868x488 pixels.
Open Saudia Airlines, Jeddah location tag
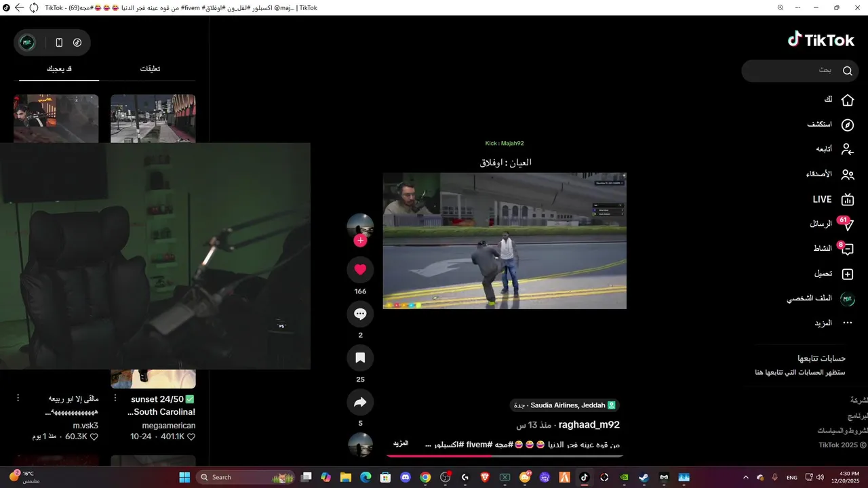564,405
